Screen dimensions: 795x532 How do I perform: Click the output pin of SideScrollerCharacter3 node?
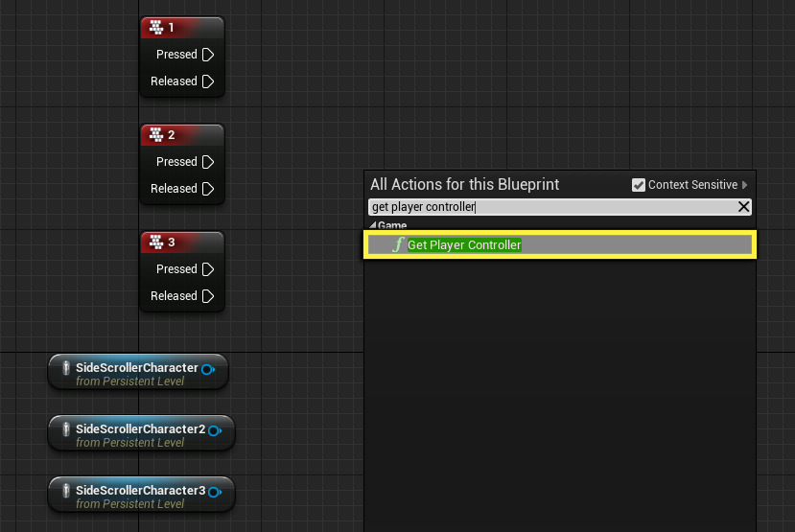[215, 492]
